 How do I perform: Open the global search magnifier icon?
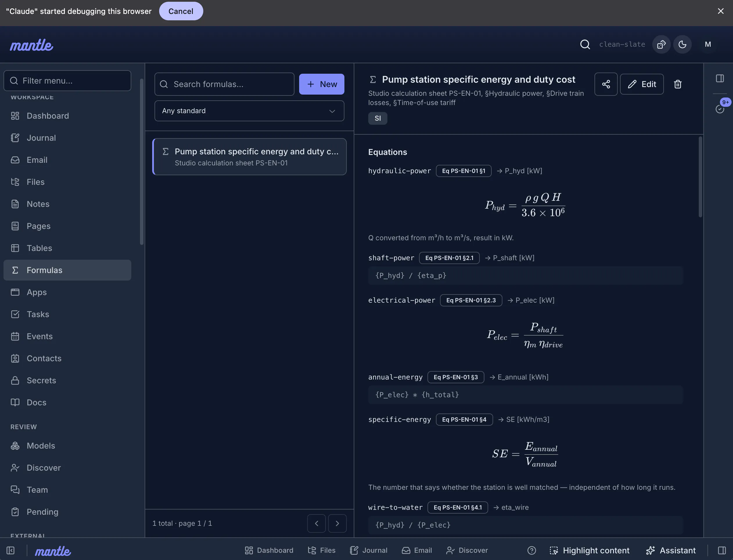585,44
